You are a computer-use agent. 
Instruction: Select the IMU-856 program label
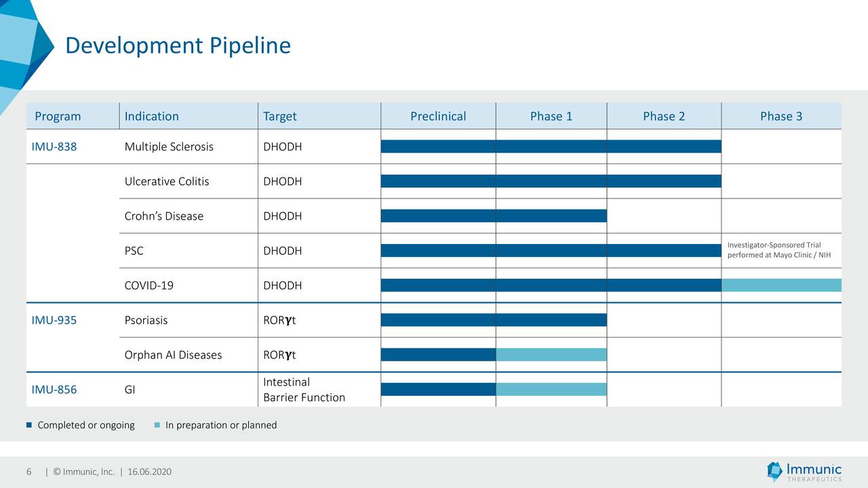tap(54, 389)
